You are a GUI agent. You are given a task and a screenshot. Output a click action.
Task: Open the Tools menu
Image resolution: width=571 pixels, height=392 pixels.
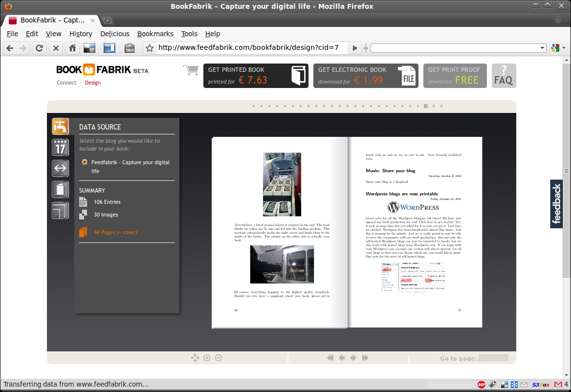coord(189,34)
